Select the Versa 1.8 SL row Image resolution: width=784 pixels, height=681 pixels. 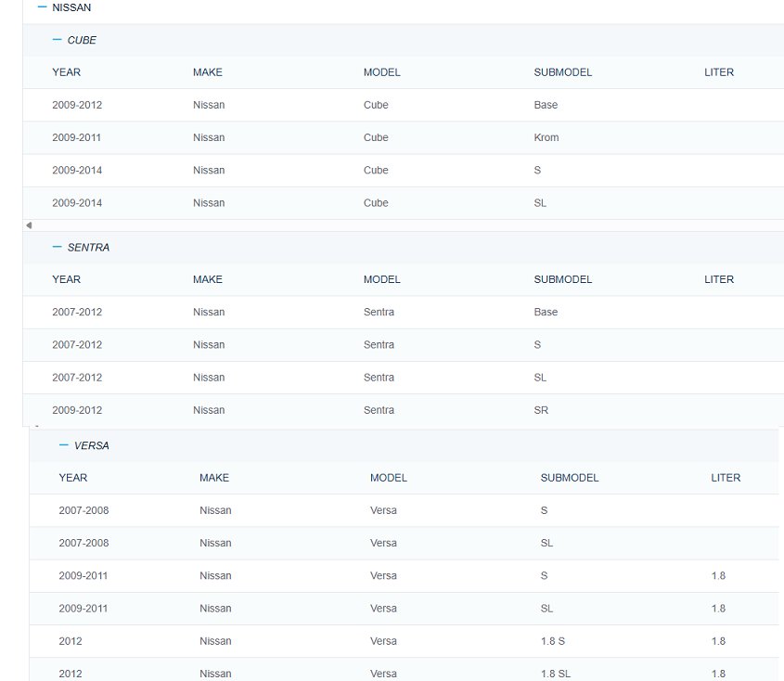point(556,674)
